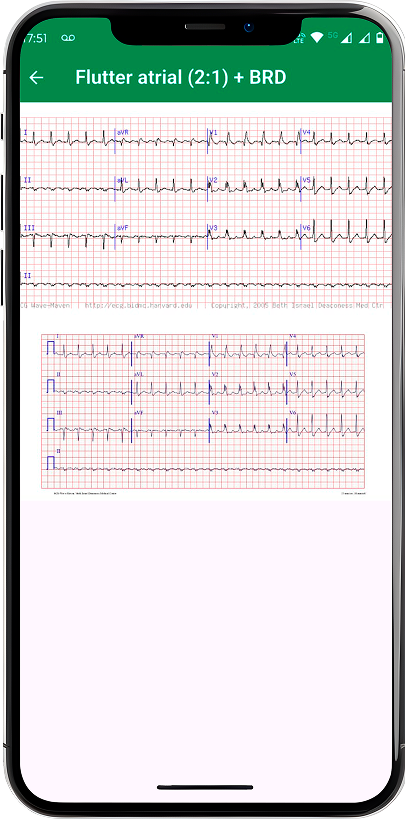Tap the back arrow in the green header
405x819 pixels.
coord(36,77)
